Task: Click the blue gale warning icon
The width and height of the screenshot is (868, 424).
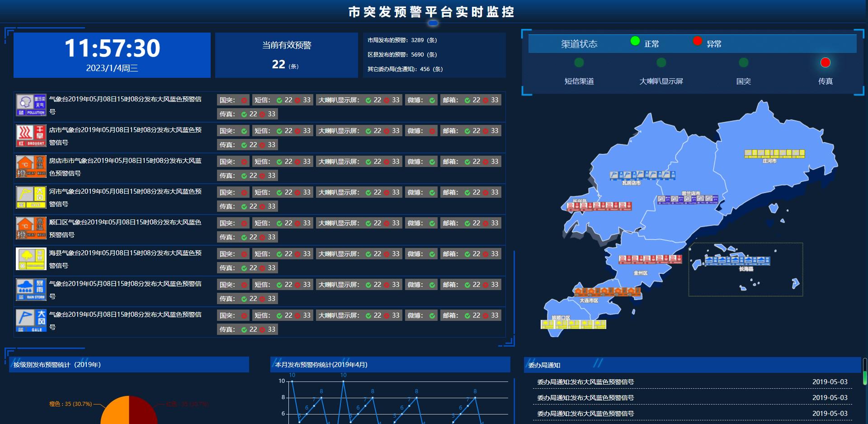Action: point(31,320)
